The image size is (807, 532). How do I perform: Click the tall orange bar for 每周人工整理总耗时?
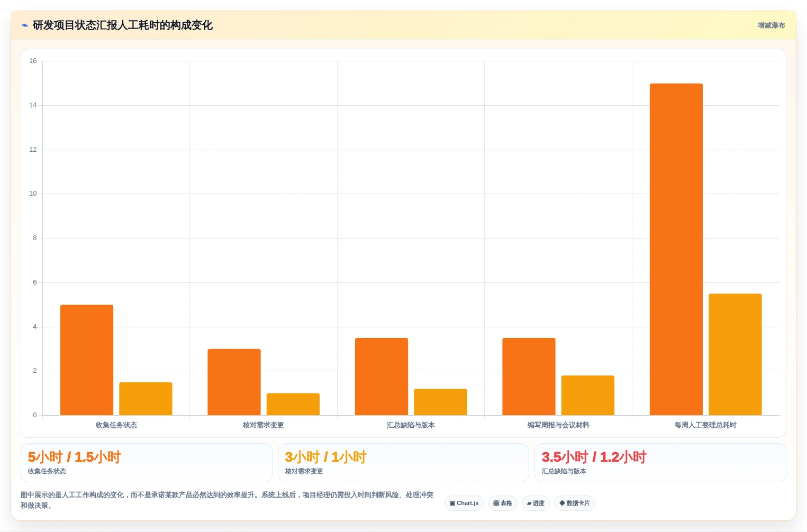point(676,249)
